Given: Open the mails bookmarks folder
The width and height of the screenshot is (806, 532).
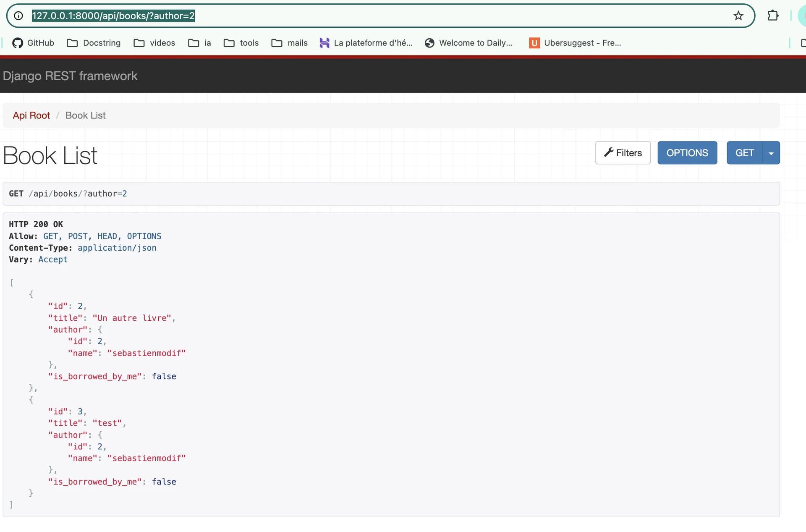Looking at the screenshot, I should (289, 43).
